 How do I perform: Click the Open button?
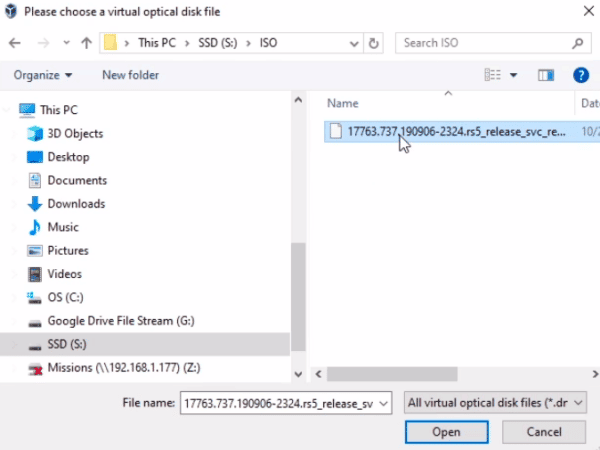pos(446,432)
